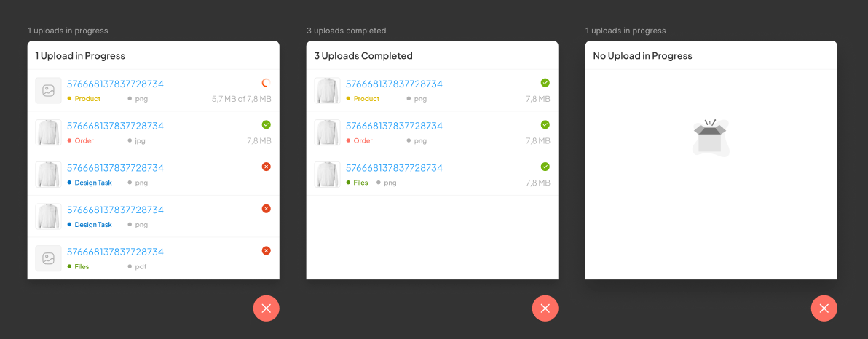Screen dimensions: 868x339
Task: Click the empty box icon in the No Upload panel
Action: point(710,137)
